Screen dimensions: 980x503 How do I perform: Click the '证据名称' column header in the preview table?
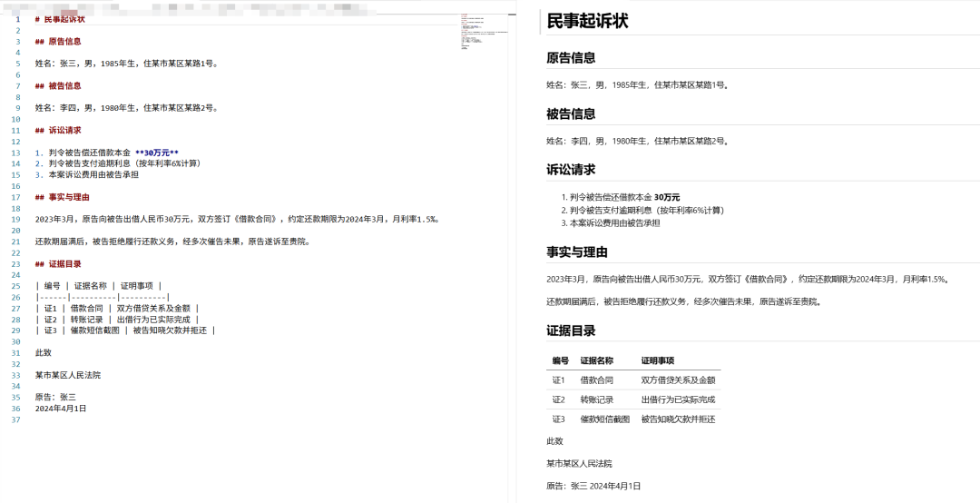pyautogui.click(x=597, y=361)
